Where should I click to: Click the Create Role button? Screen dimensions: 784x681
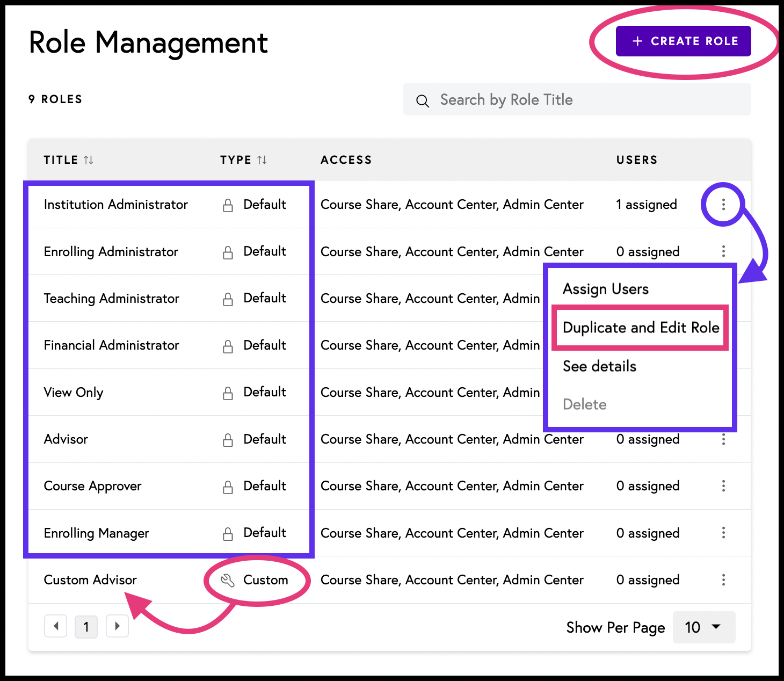[683, 41]
